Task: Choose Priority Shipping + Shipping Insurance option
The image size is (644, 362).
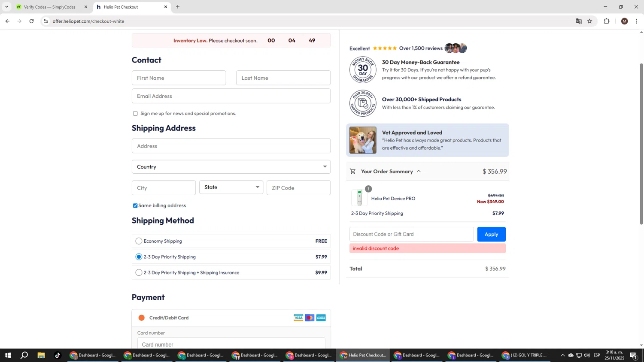Action: point(139,273)
